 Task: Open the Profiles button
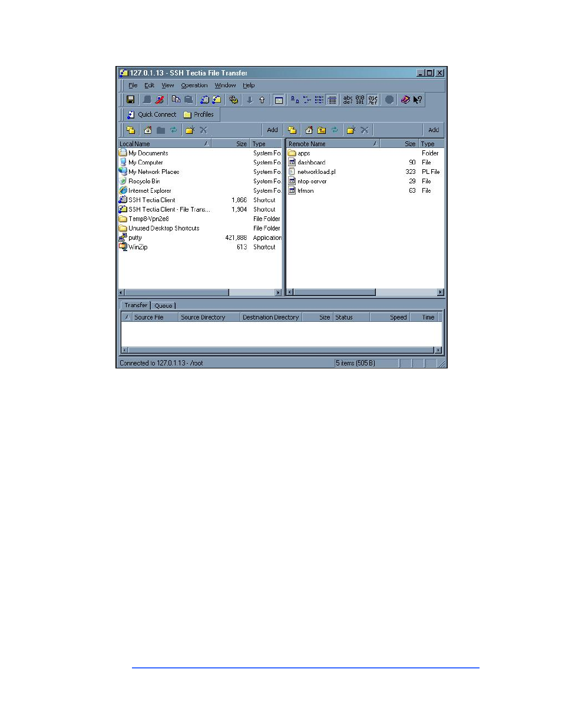(x=199, y=114)
